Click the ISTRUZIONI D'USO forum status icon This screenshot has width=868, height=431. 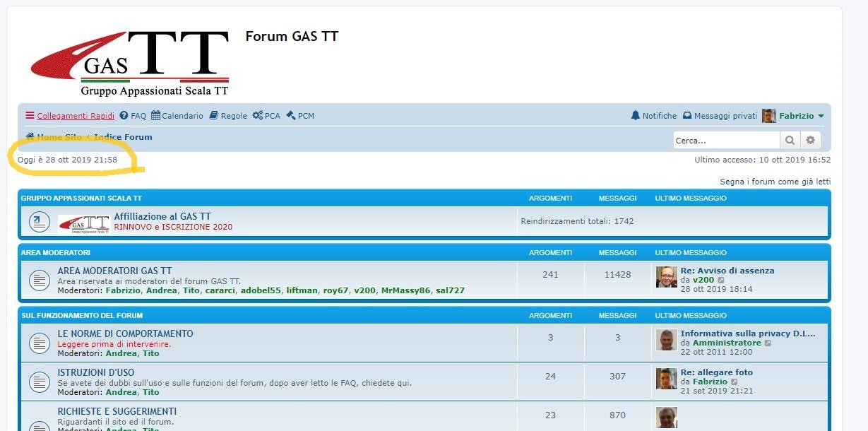[39, 382]
